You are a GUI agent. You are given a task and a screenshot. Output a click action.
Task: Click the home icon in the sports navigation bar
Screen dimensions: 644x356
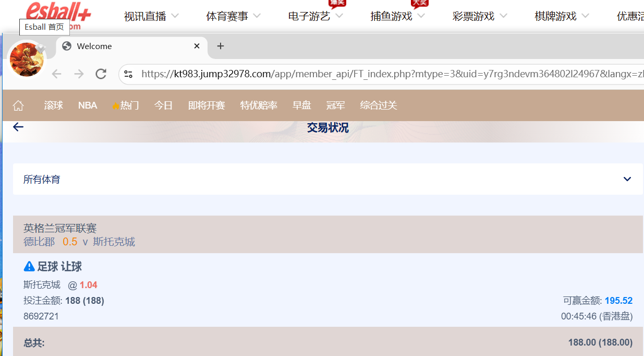[x=18, y=105]
